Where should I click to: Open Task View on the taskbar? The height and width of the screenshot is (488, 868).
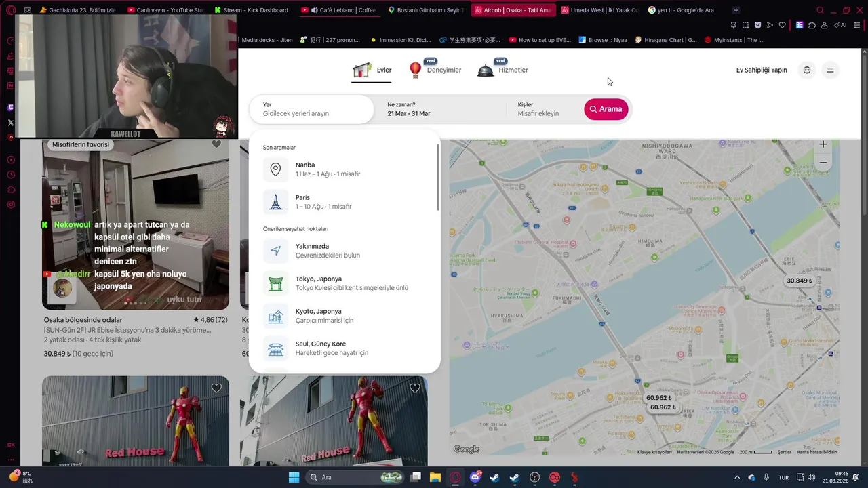click(416, 477)
